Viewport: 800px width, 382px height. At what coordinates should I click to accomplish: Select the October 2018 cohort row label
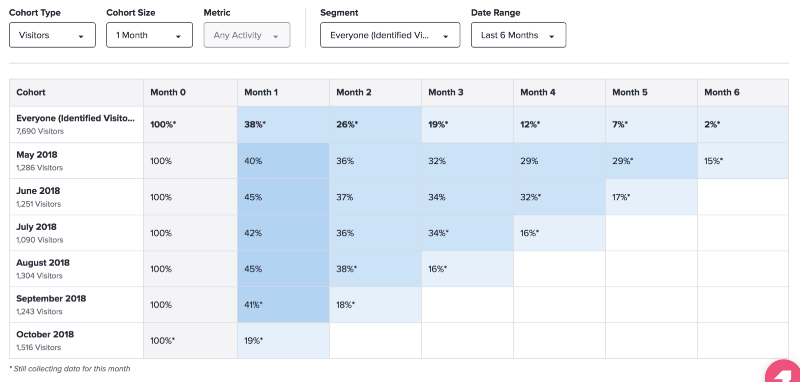click(x=45, y=335)
